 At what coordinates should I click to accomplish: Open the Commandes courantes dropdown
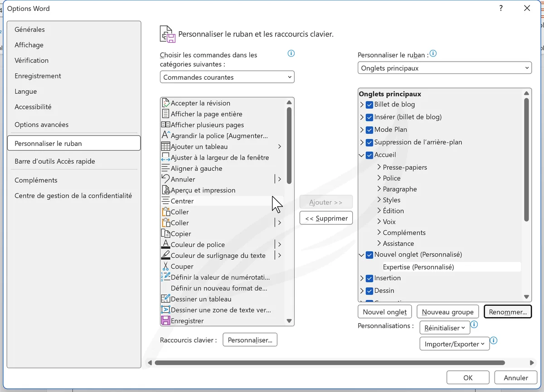point(227,77)
